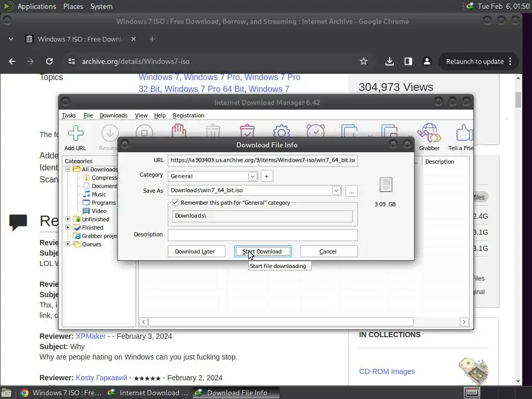532x399 pixels.
Task: Open Chrome tab search chevron
Action: pyautogui.click(x=11, y=39)
